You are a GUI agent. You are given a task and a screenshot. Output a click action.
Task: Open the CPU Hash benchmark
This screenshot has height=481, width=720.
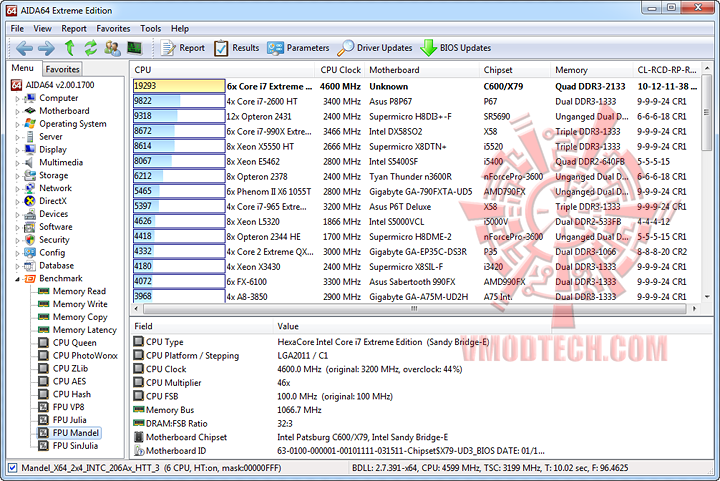pyautogui.click(x=72, y=394)
